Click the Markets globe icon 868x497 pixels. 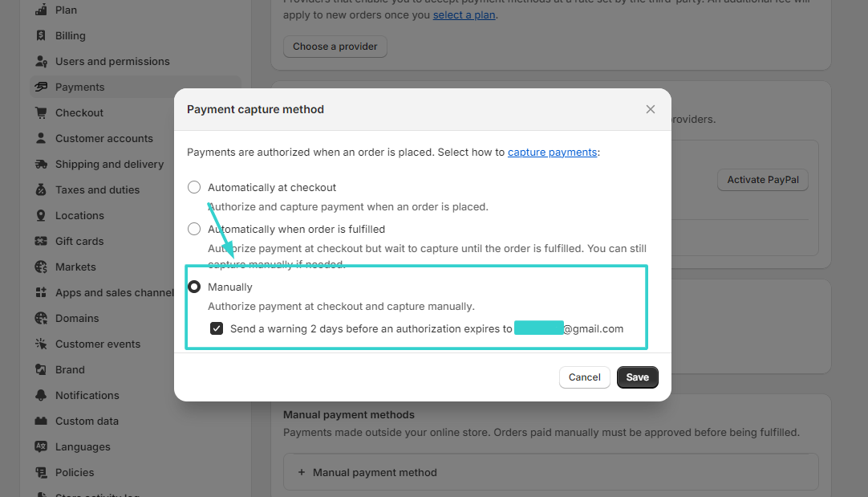pos(39,267)
